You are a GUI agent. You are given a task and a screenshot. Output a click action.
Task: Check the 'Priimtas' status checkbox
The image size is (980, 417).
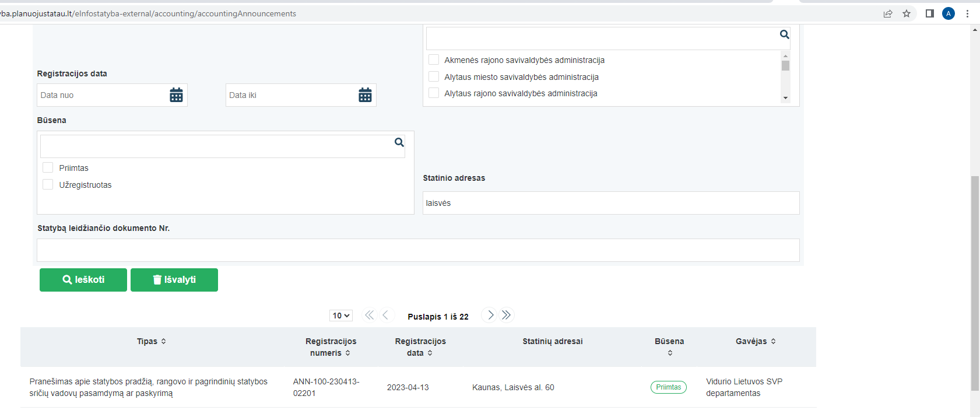tap(48, 168)
